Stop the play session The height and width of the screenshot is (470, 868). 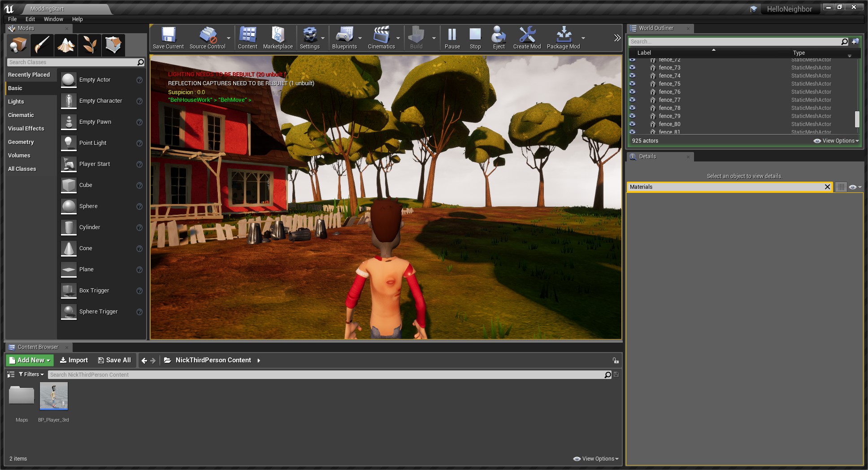[475, 38]
